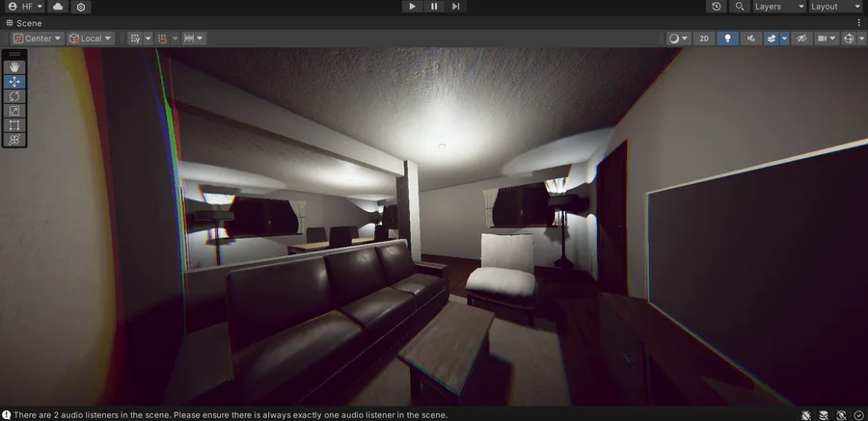The width and height of the screenshot is (868, 421).
Task: Open the Layout dropdown
Action: tap(835, 7)
